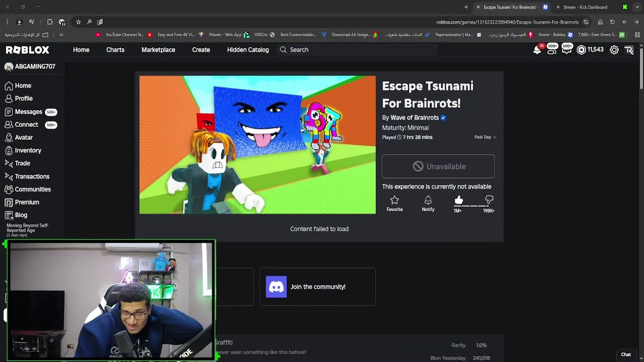This screenshot has width=644, height=362.
Task: Open Communities in the left sidebar
Action: click(28, 189)
